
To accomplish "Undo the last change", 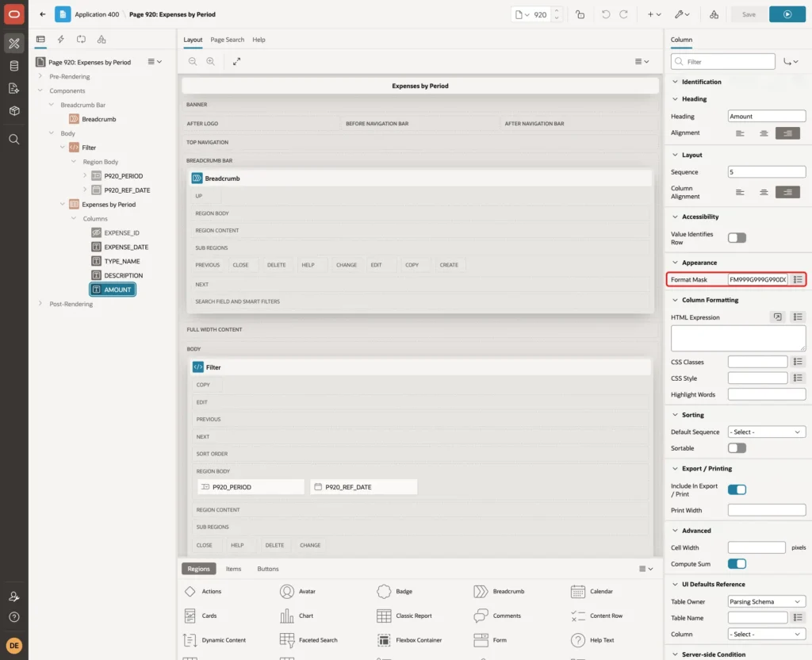I will click(605, 14).
